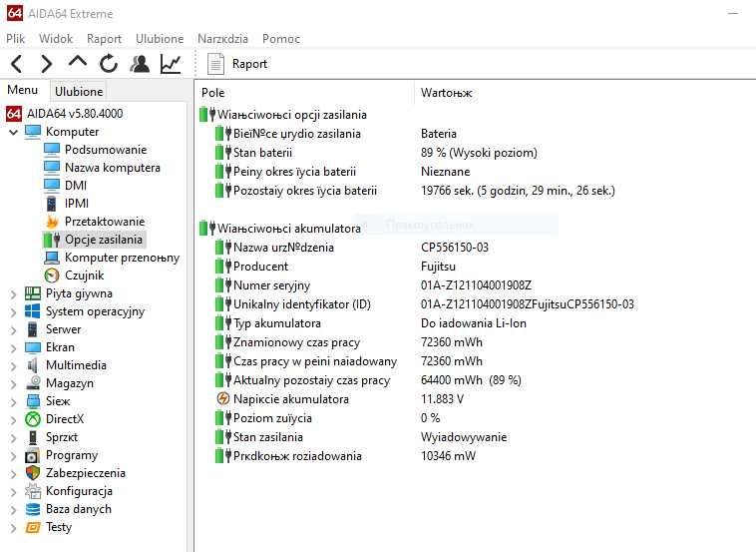Select the Komputer monitor icon in tree
Image resolution: width=756 pixels, height=552 pixels.
click(33, 132)
